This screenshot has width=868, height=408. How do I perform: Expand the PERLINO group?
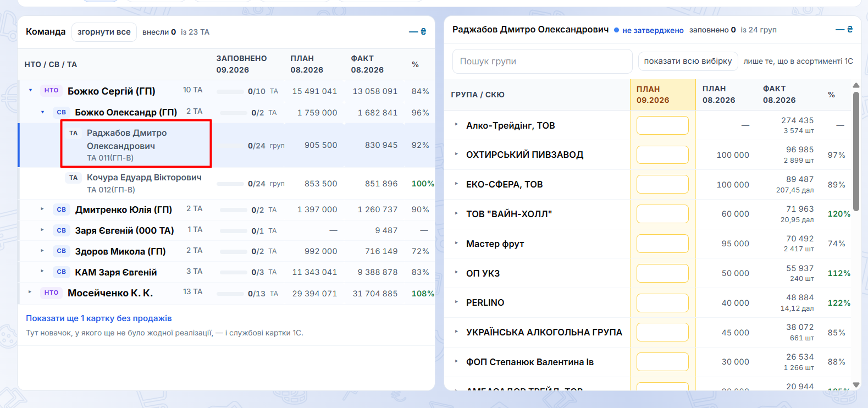coord(456,302)
